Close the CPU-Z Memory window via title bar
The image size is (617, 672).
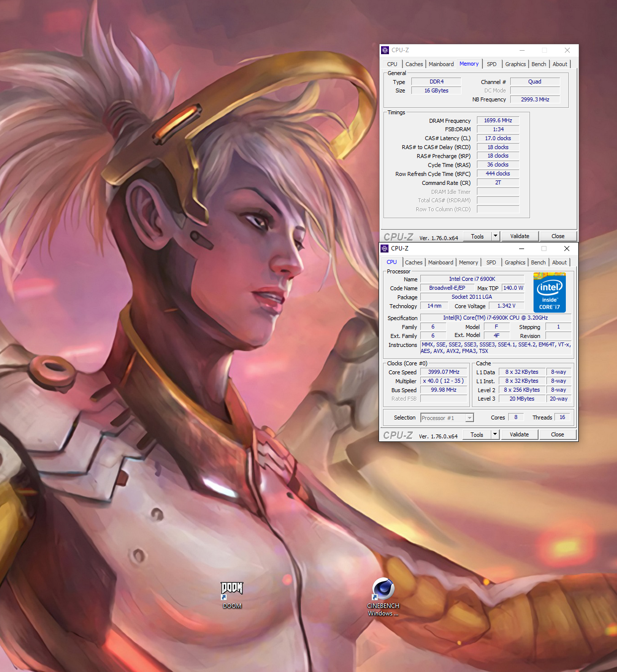(567, 50)
